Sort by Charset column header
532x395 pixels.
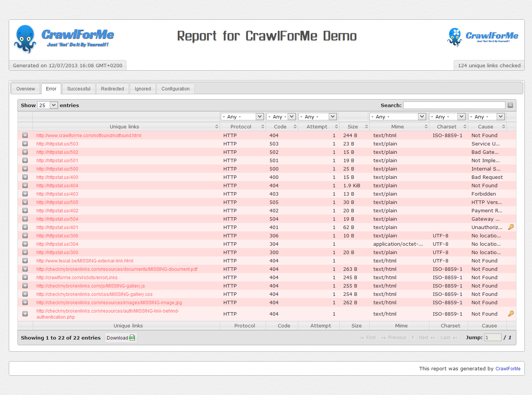click(x=448, y=127)
